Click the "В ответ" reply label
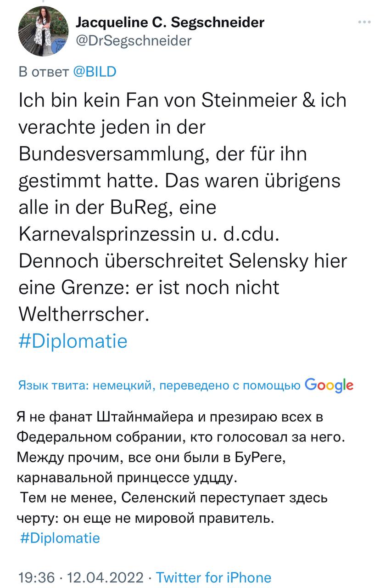The height and width of the screenshot is (588, 391). (44, 72)
